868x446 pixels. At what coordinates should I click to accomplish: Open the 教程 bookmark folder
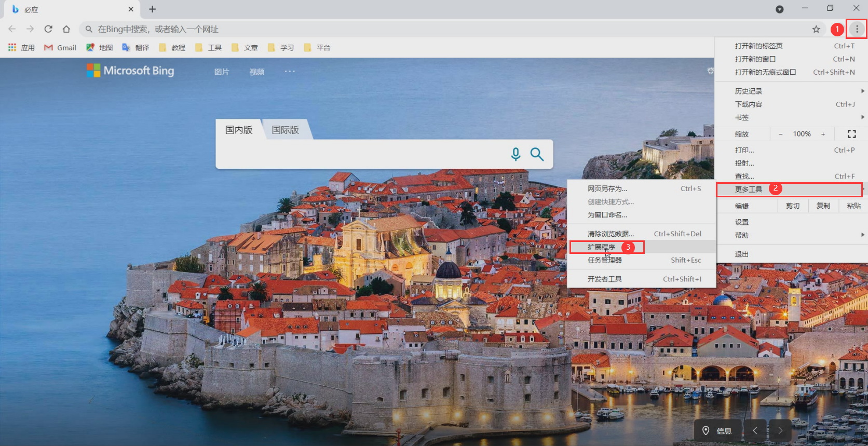click(x=172, y=47)
